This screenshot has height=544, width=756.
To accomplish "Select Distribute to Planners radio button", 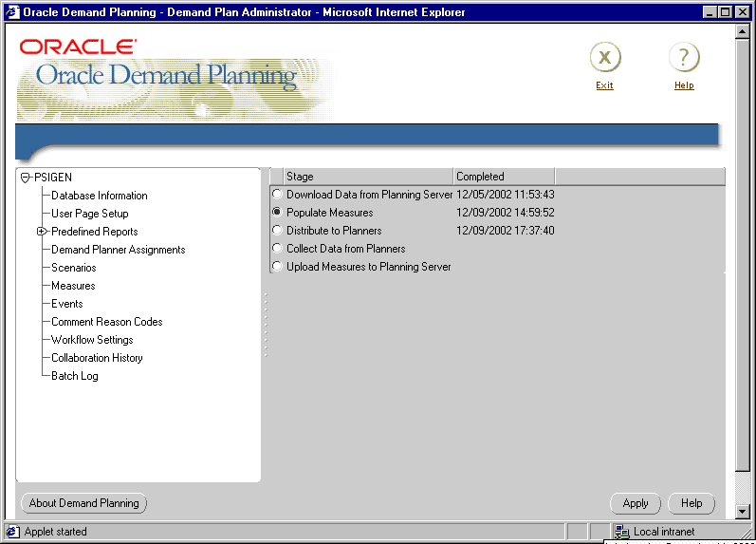I will click(x=277, y=231).
